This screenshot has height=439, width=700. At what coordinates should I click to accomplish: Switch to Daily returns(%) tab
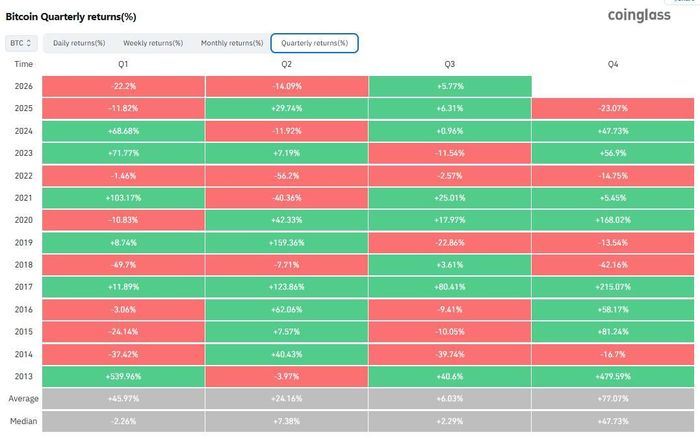pos(79,43)
